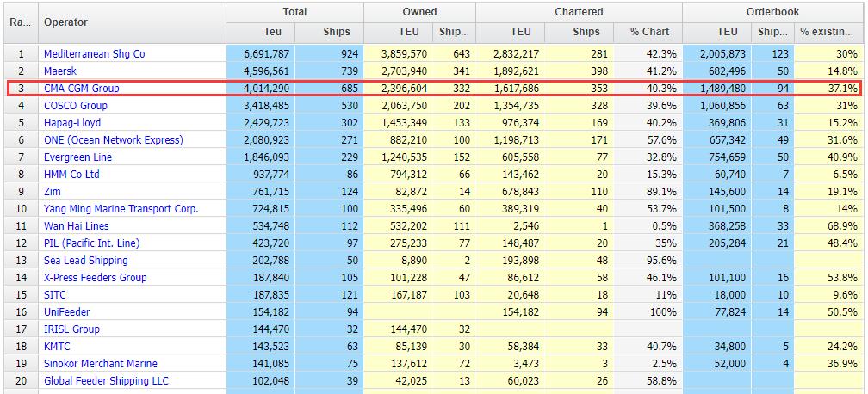Click the Chartered group header
Screen dimensions: 868x394
point(579,12)
